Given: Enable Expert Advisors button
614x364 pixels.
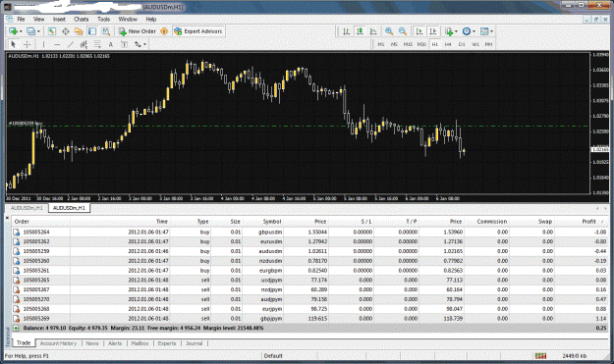Looking at the screenshot, I should pos(198,31).
